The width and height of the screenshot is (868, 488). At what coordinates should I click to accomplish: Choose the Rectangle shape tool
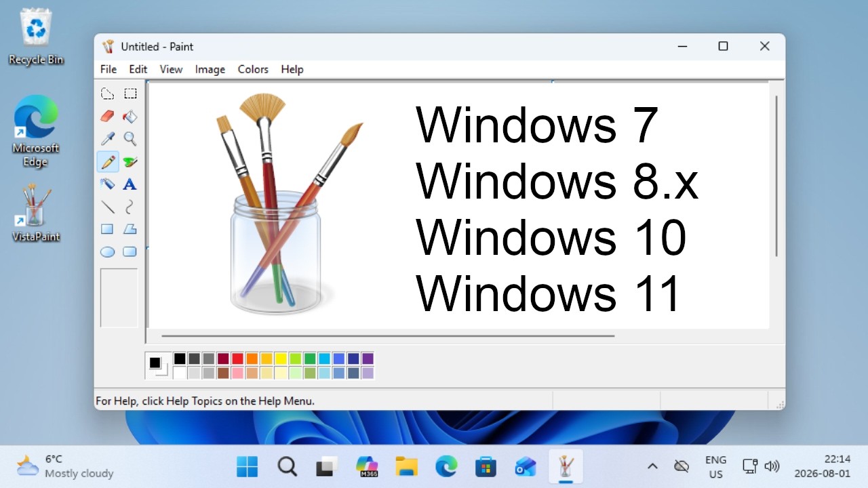pos(107,229)
